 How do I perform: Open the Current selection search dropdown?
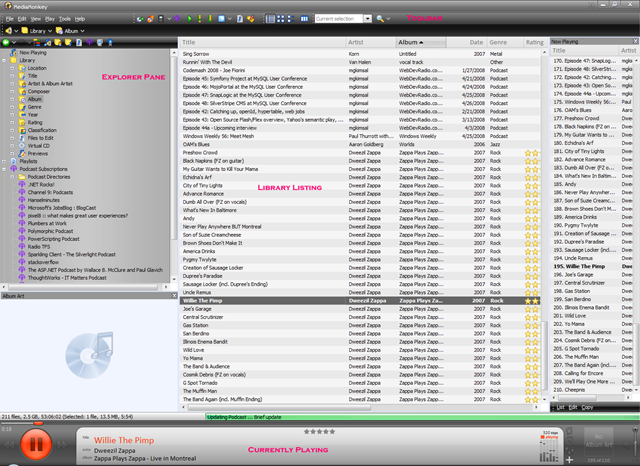(367, 19)
